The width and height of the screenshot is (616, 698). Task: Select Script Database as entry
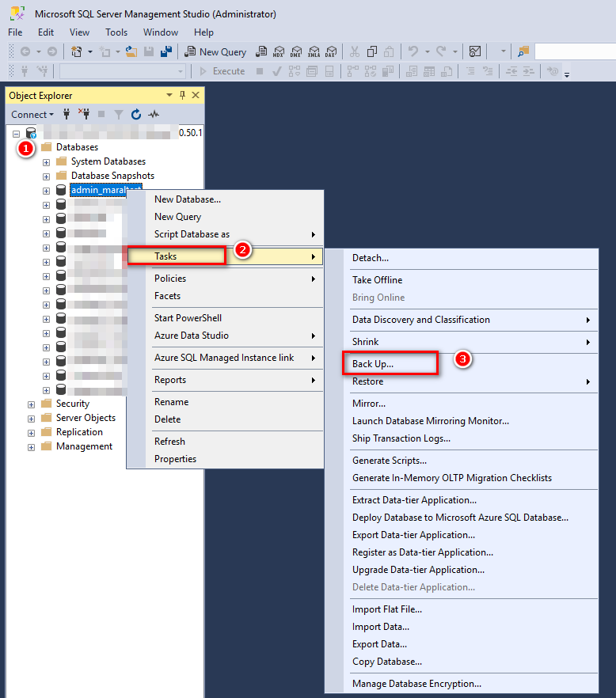tap(225, 234)
